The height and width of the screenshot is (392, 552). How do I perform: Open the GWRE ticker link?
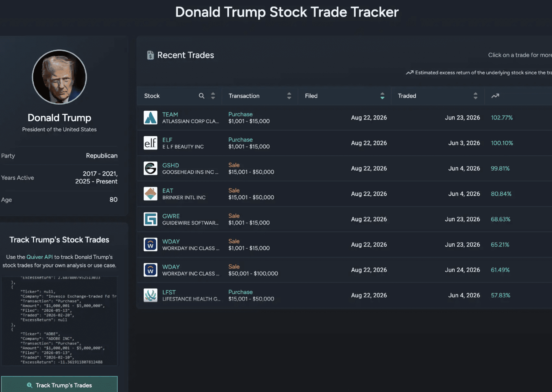(171, 216)
